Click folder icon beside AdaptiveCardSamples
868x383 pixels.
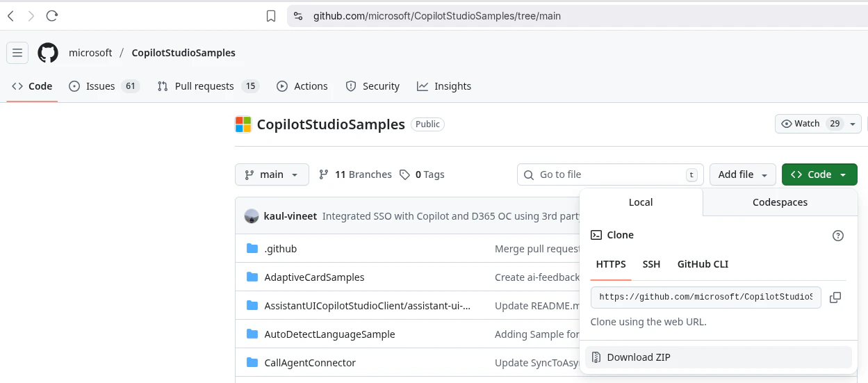[x=252, y=277]
